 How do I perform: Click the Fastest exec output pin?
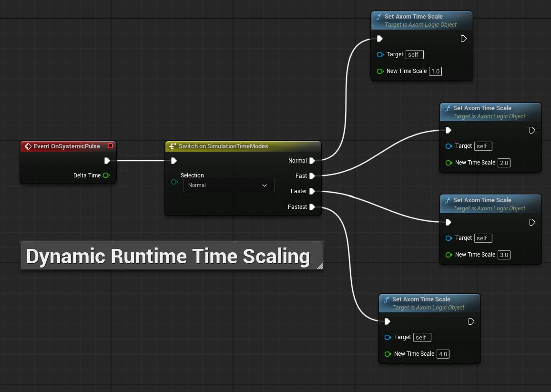[312, 206]
